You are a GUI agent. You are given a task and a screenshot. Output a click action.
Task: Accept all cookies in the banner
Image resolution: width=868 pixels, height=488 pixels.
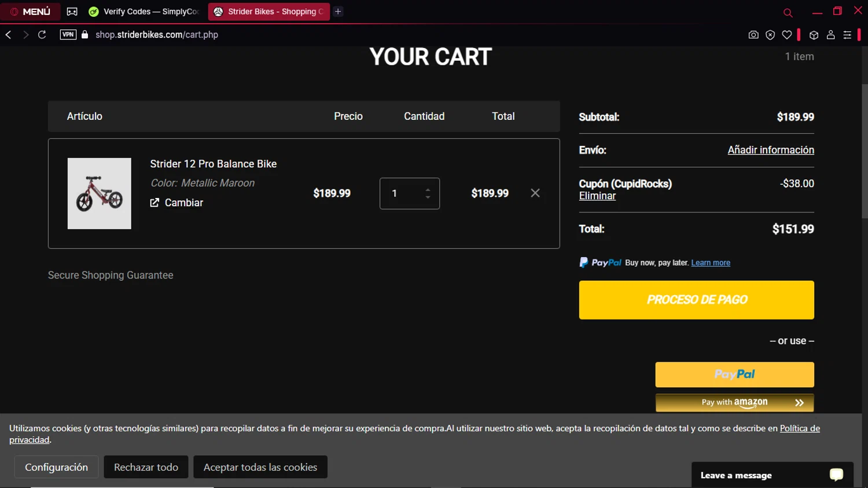tap(260, 467)
